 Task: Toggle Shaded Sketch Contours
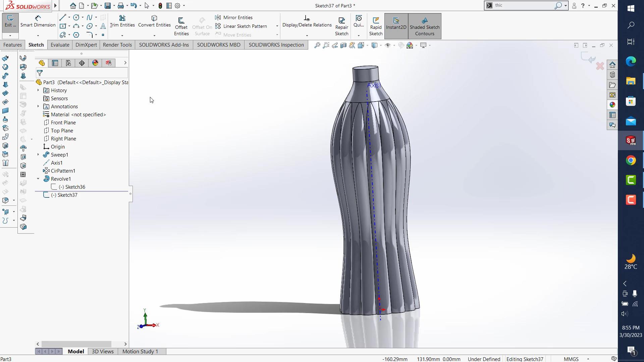(425, 26)
